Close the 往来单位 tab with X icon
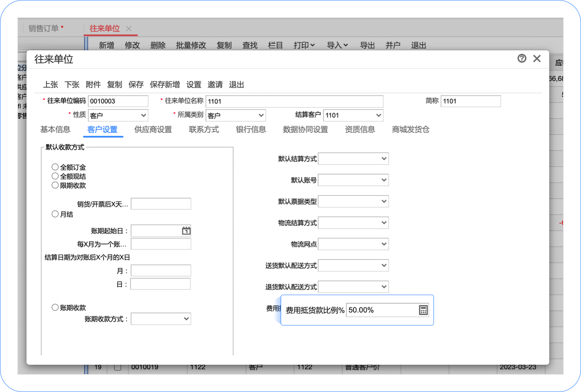The width and height of the screenshot is (581, 392). click(x=129, y=29)
